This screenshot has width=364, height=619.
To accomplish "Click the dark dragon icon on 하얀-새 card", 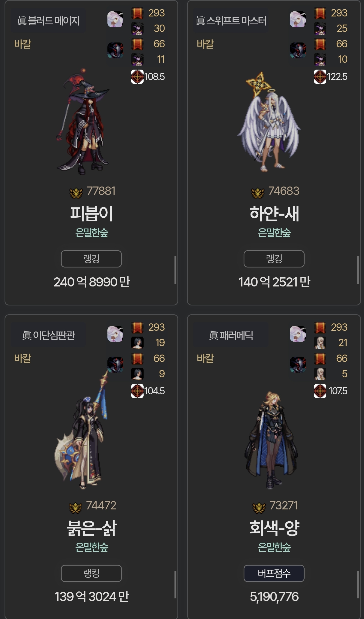I will pos(298,50).
